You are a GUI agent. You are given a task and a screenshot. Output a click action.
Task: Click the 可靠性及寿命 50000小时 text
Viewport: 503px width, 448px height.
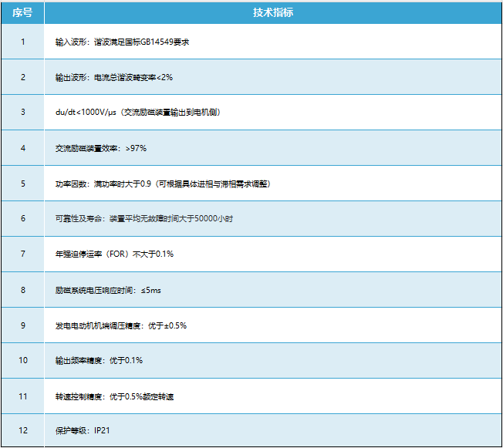click(x=144, y=219)
